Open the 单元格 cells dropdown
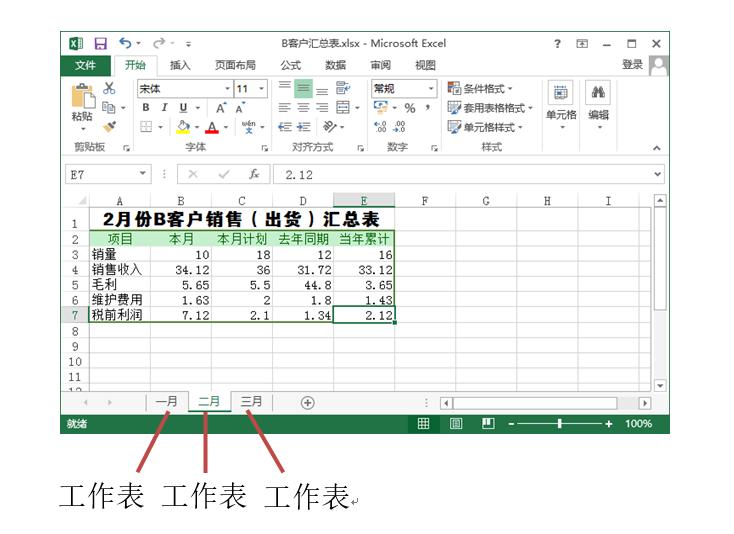Image resolution: width=734 pixels, height=534 pixels. pyautogui.click(x=561, y=107)
